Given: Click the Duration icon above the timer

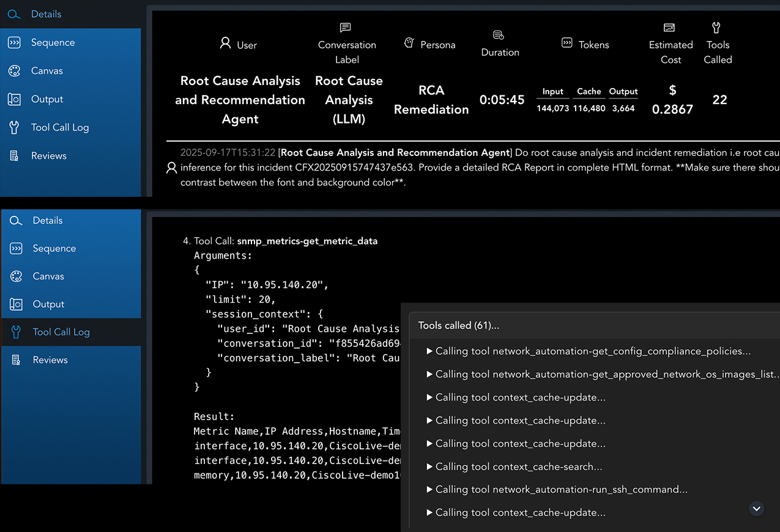Looking at the screenshot, I should [499, 35].
